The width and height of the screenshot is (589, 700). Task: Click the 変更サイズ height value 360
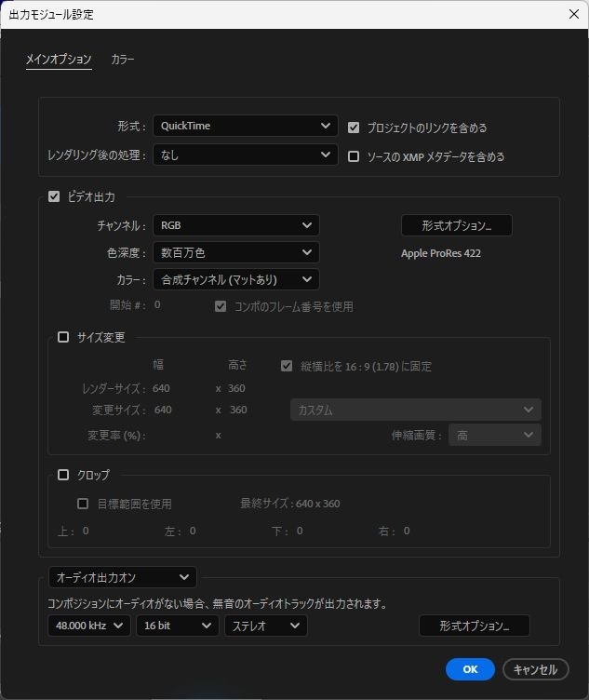238,410
